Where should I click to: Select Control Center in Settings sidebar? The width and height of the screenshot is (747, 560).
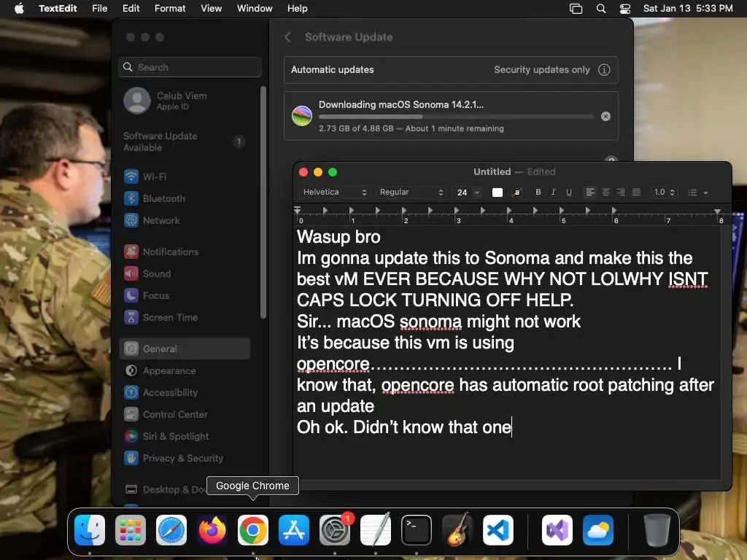185,414
